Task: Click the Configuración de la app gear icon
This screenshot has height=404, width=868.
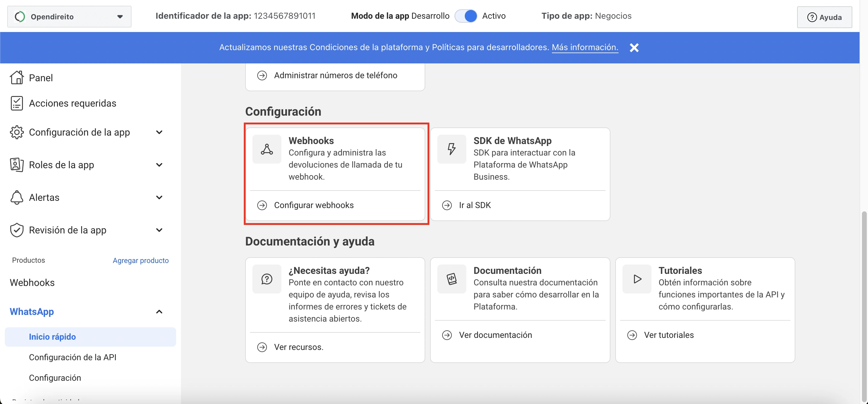Action: click(17, 132)
